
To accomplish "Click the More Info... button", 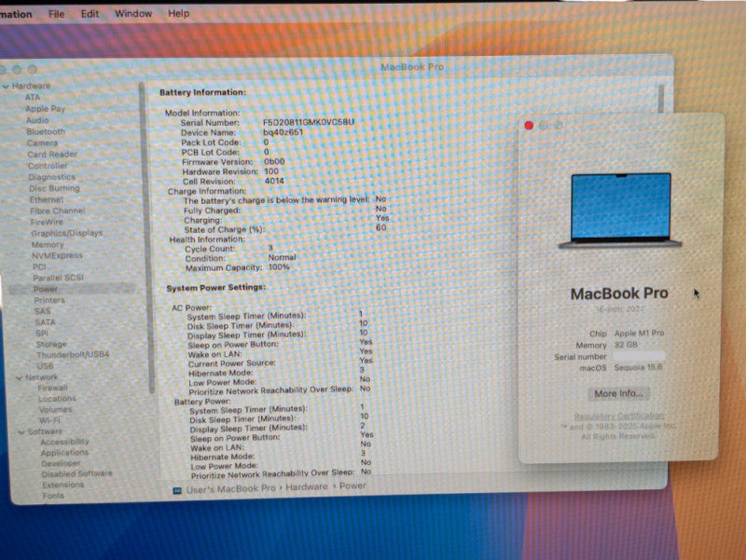I will [x=618, y=393].
